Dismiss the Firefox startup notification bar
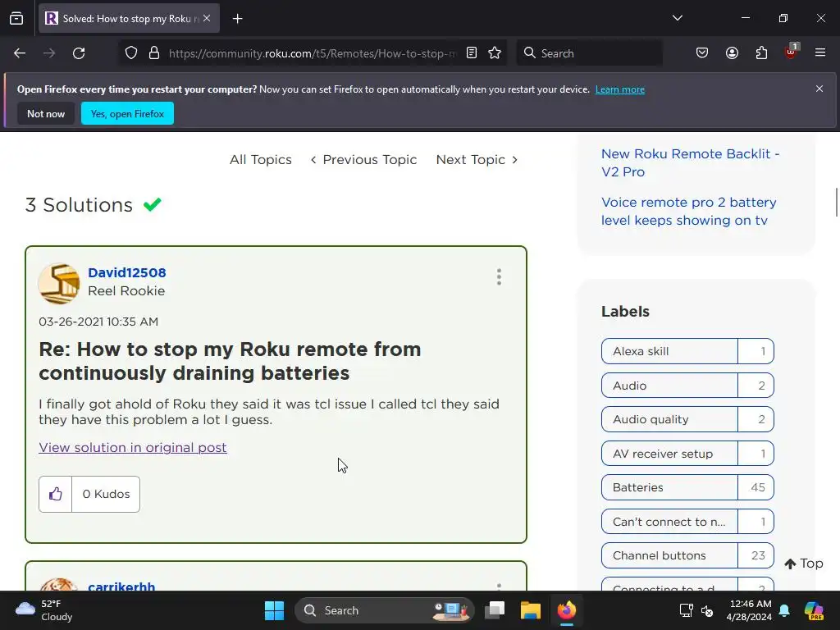The height and width of the screenshot is (630, 840). coord(819,89)
